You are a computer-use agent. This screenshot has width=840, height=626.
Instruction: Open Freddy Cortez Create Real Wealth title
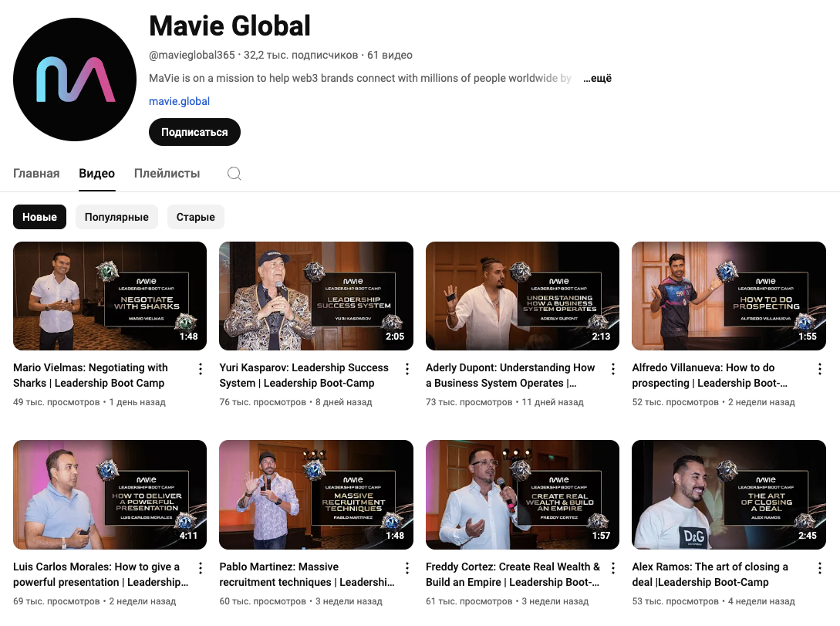click(513, 574)
